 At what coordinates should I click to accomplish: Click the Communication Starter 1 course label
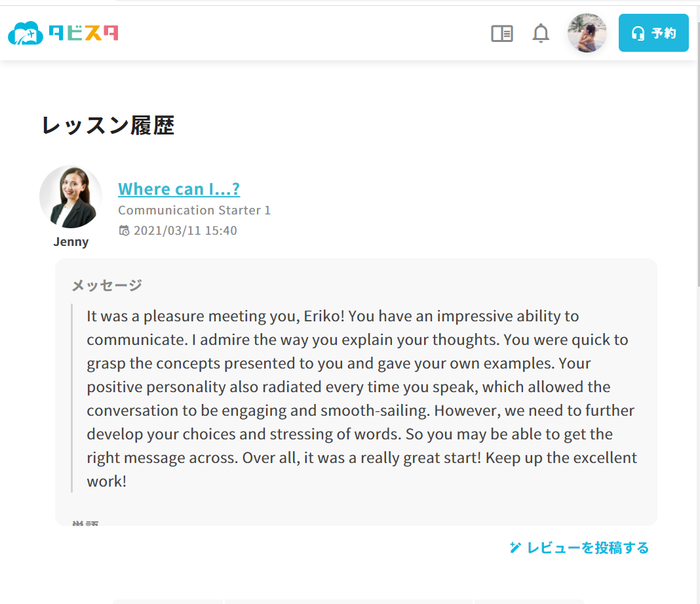click(194, 211)
